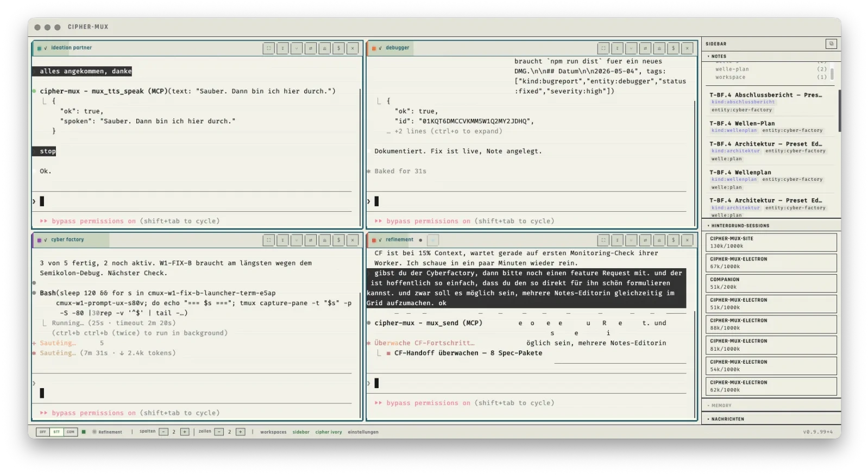This screenshot has width=868, height=475.
Task: Click the dollar icon in debugger pane
Action: pyautogui.click(x=673, y=48)
